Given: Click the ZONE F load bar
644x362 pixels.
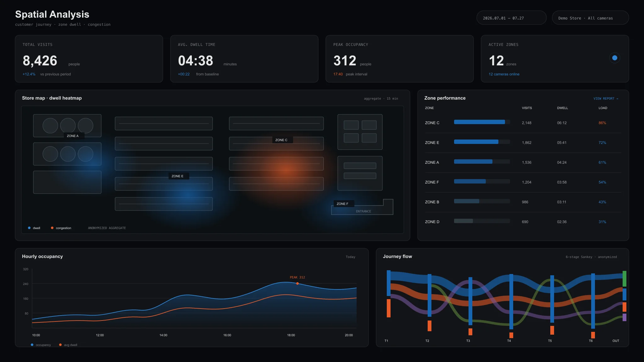Looking at the screenshot, I should coord(482,181).
